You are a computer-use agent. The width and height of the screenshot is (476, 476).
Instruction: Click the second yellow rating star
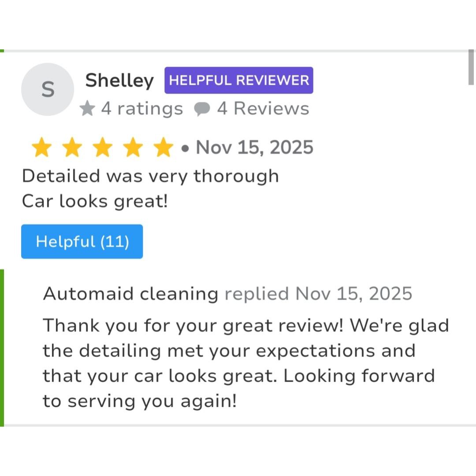point(72,147)
